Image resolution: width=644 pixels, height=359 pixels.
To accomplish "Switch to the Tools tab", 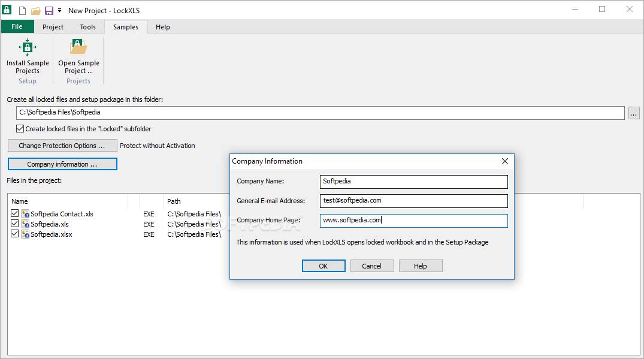I will coord(88,27).
